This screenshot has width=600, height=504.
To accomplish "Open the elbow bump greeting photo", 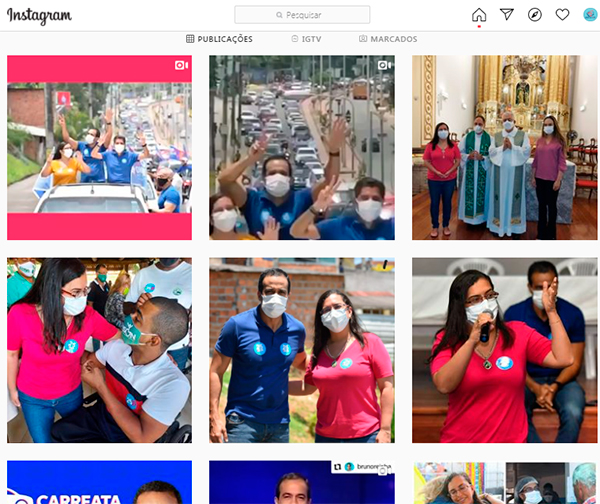I will tap(99, 350).
